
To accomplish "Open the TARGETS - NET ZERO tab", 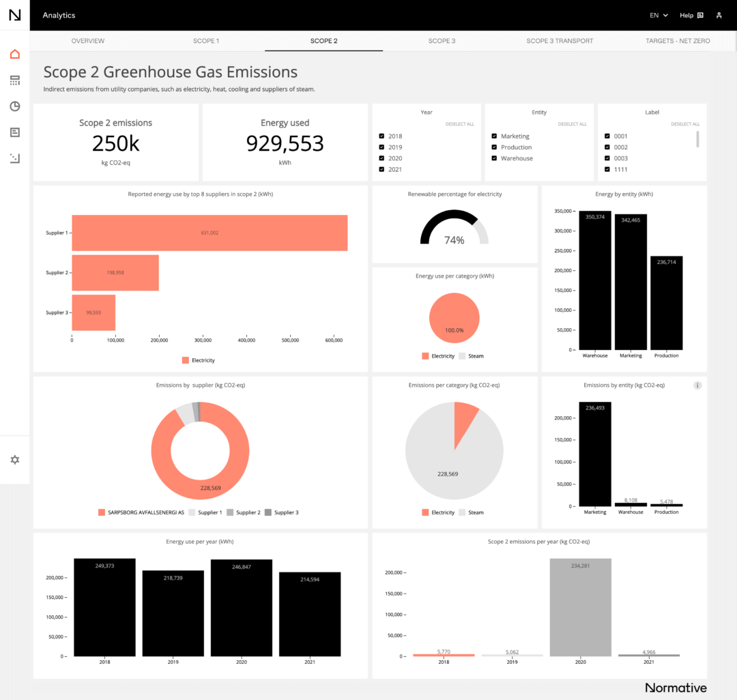I will [678, 40].
